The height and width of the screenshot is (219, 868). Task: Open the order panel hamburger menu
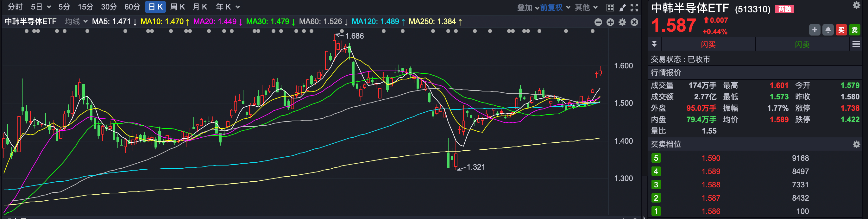point(856,44)
